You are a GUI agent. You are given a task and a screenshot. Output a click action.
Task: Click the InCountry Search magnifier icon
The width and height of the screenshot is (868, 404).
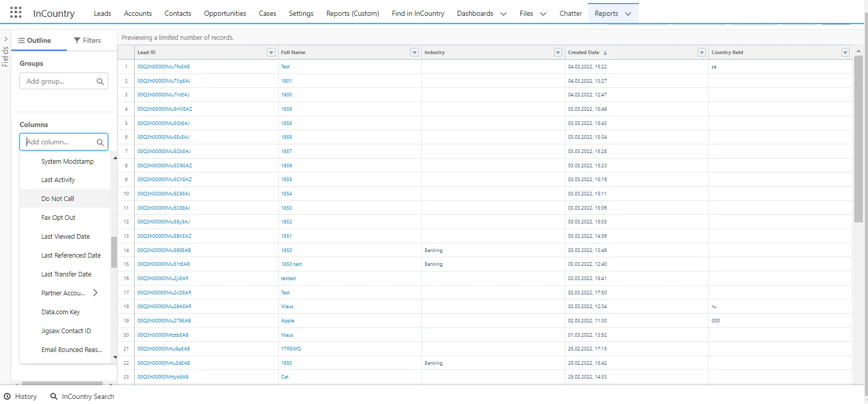pos(54,396)
